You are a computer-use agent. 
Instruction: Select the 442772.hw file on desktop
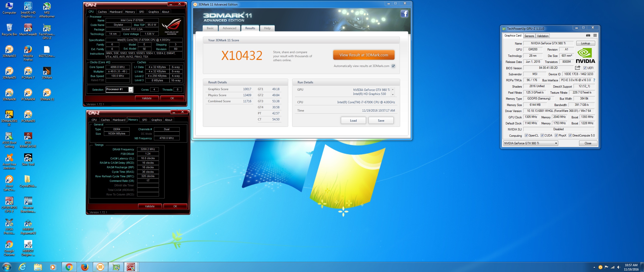click(x=47, y=51)
